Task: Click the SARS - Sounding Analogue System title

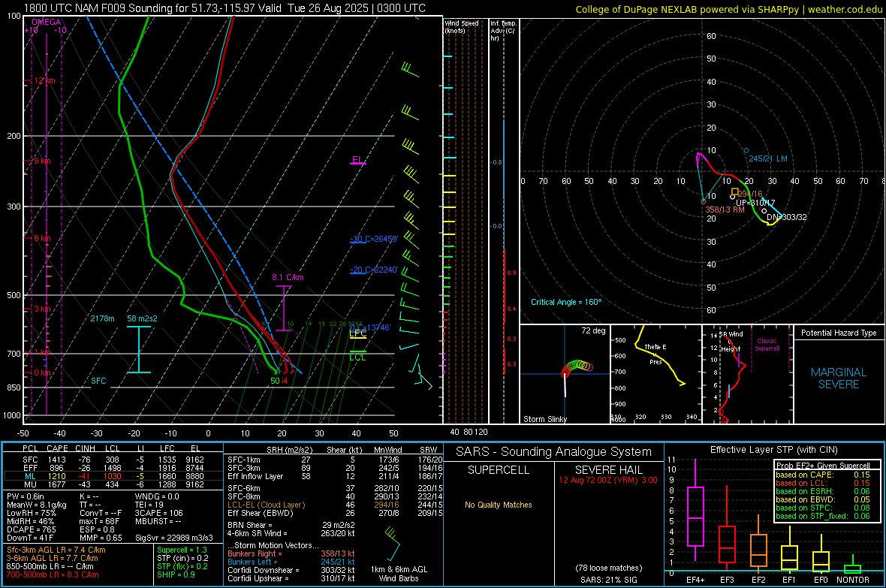Action: click(554, 452)
